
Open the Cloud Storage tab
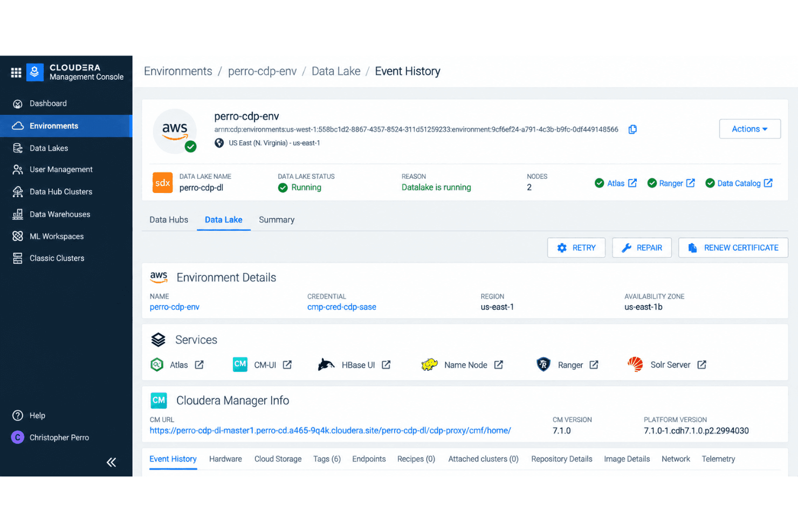pos(278,459)
